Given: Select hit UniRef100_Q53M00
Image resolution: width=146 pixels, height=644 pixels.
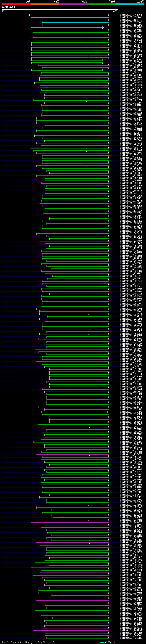Looking at the screenshot, I should point(131,95).
